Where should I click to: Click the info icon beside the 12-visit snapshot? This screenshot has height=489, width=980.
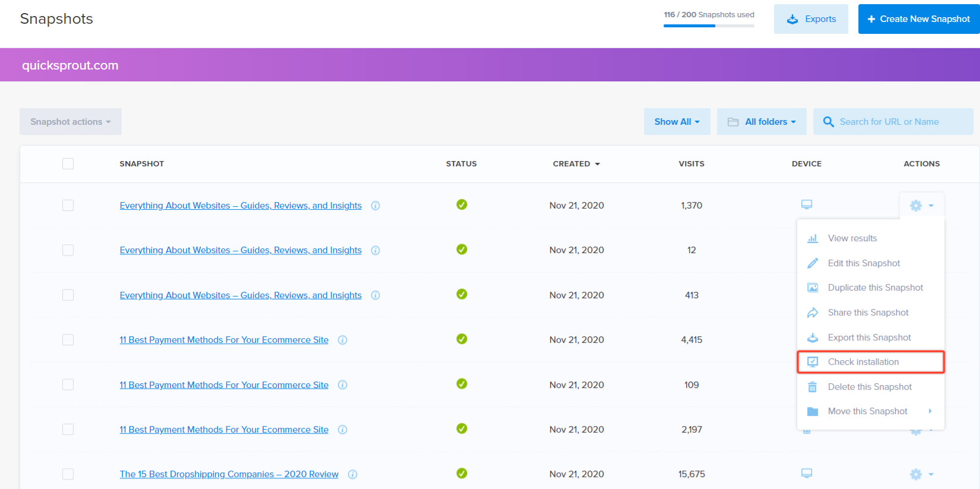click(x=375, y=250)
